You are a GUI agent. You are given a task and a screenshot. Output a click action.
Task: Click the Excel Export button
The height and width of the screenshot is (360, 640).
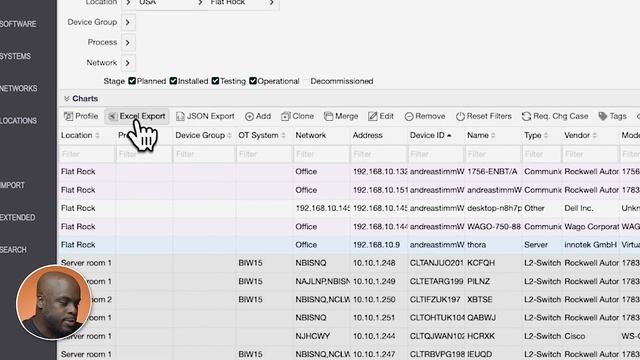137,116
